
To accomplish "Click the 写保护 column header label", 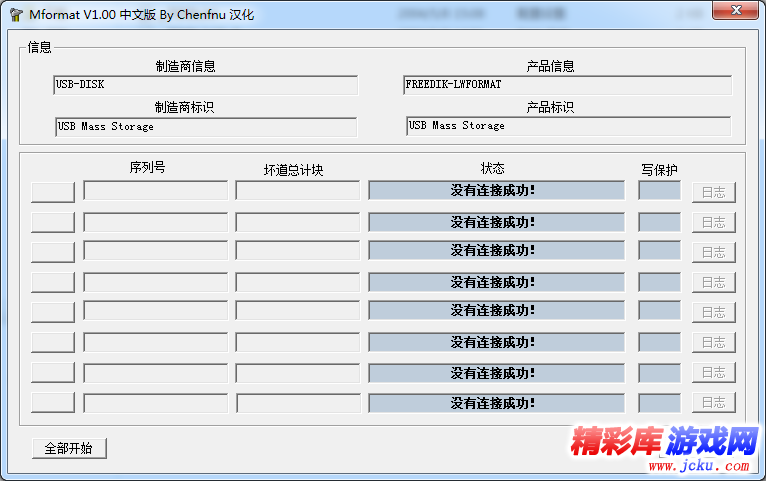I will click(660, 170).
